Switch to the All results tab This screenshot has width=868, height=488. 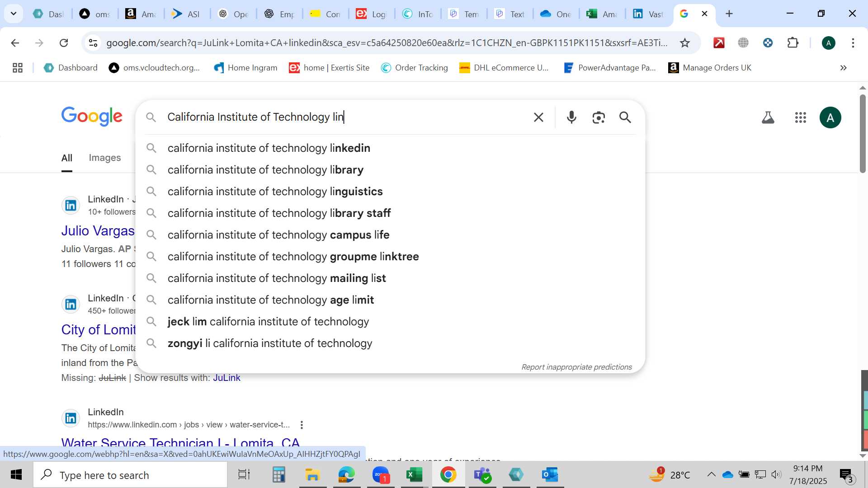pos(67,158)
